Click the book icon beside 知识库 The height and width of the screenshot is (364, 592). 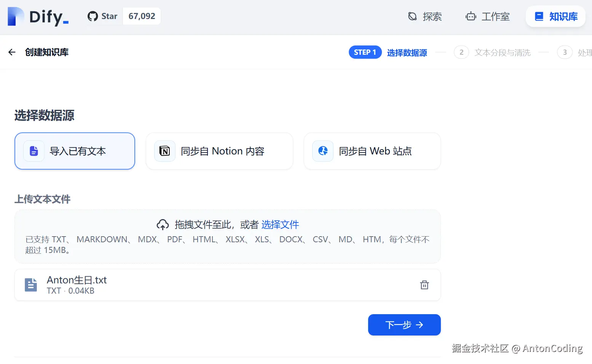point(539,16)
